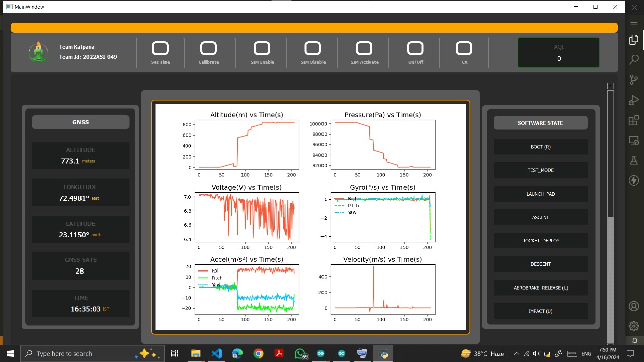Open the Extensions view icon

[x=634, y=121]
